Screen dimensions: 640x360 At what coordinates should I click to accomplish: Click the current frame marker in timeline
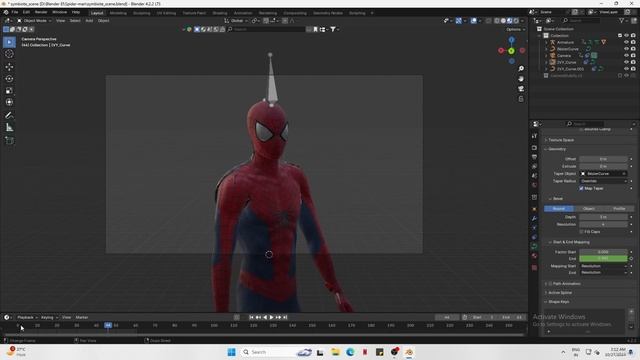point(108,325)
